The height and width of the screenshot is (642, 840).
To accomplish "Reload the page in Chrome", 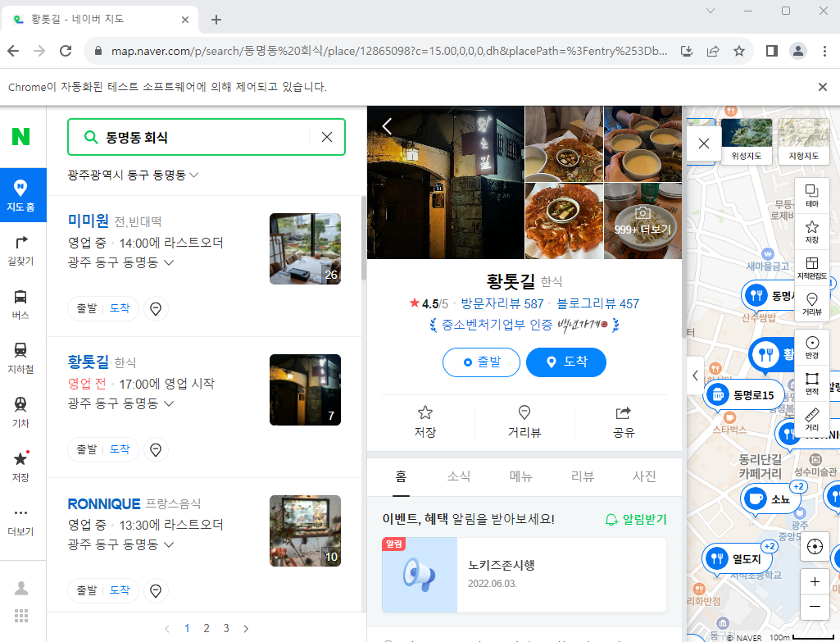I will point(66,51).
